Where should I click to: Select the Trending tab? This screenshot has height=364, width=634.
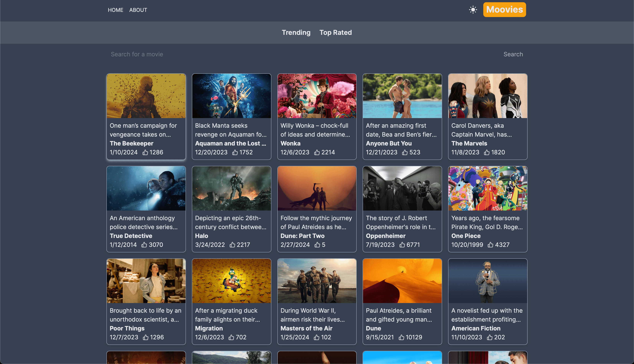click(x=296, y=32)
